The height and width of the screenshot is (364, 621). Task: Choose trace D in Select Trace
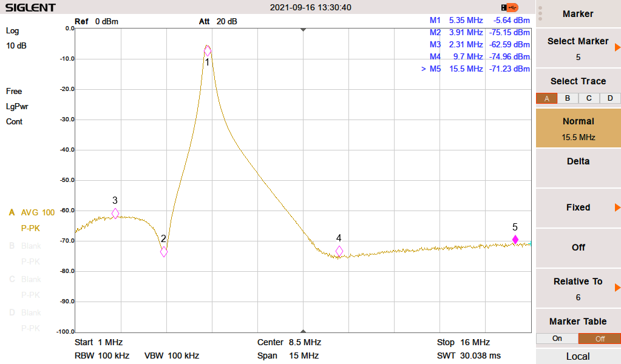pyautogui.click(x=610, y=98)
